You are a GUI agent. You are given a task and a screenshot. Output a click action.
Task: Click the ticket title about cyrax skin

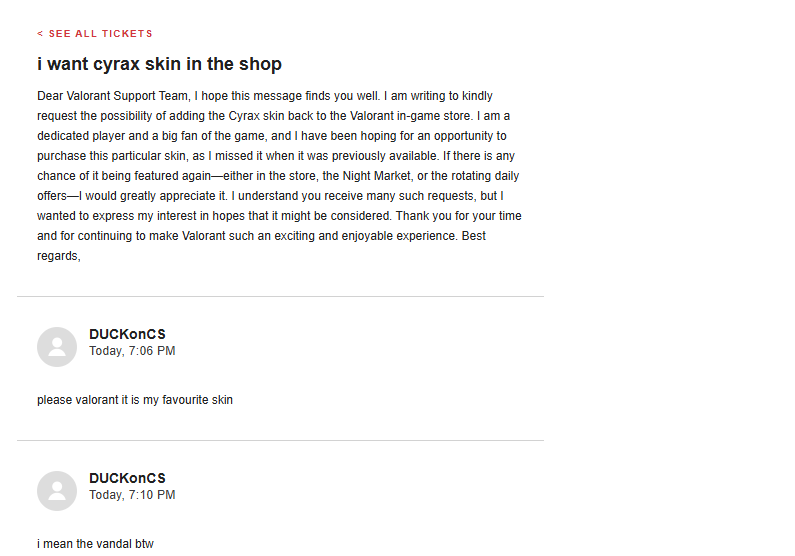click(x=159, y=64)
